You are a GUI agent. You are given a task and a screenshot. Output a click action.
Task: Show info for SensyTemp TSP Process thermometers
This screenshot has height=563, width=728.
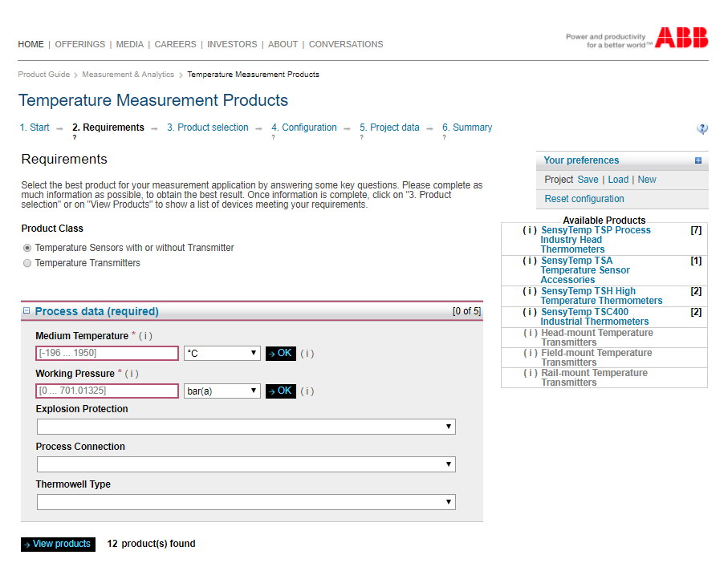(x=530, y=230)
